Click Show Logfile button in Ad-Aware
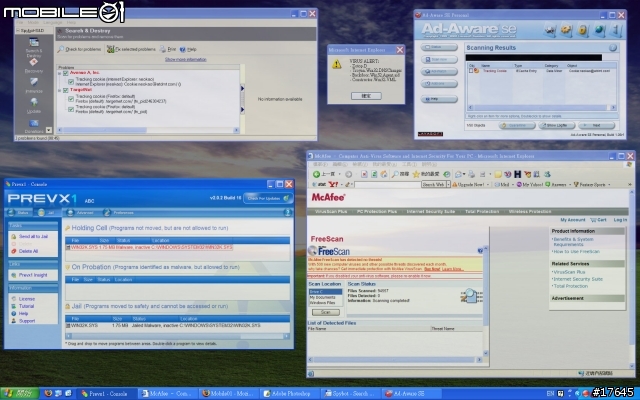Screen dimensions: 640x400 [x=557, y=126]
